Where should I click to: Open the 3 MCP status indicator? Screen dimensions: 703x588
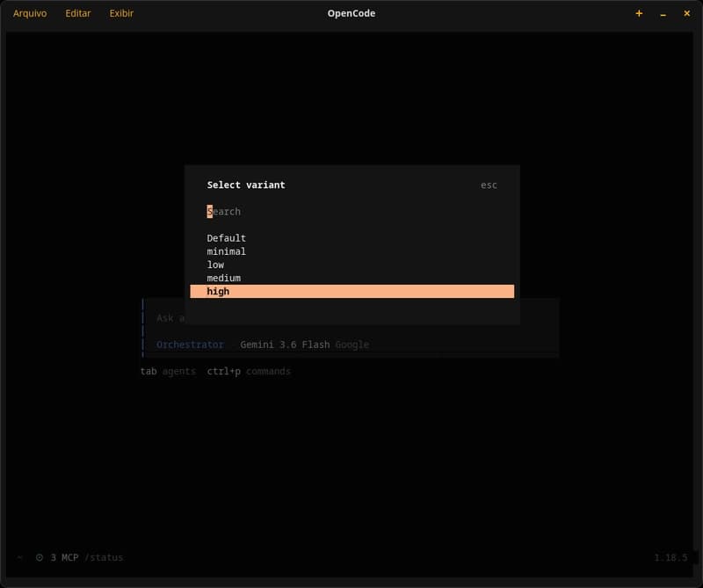click(64, 557)
